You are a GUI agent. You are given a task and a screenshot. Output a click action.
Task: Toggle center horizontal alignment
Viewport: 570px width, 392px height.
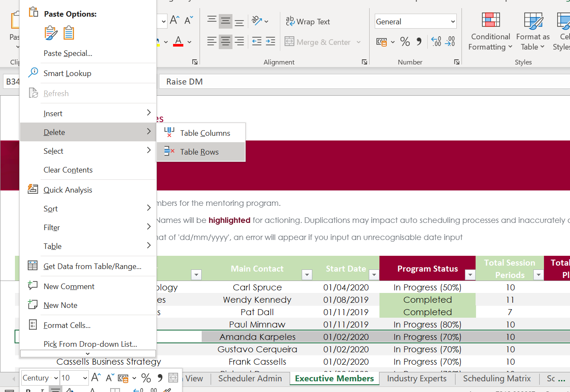click(x=226, y=41)
